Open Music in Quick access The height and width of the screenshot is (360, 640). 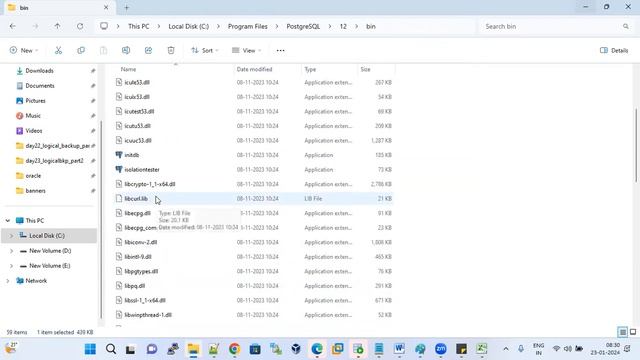pyautogui.click(x=33, y=116)
